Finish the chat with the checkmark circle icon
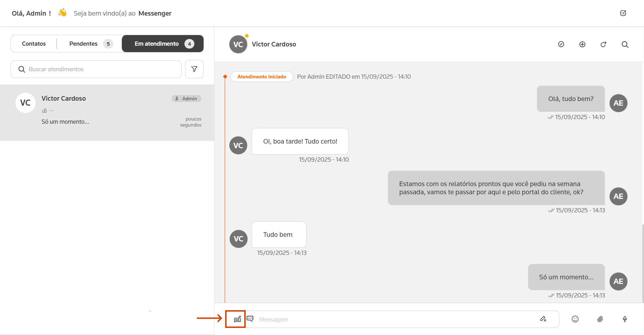This screenshot has height=335, width=644. point(561,44)
